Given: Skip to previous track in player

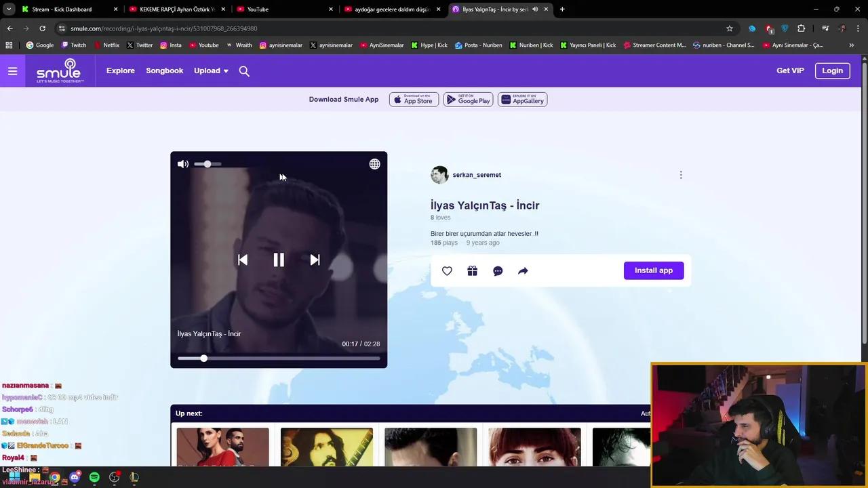Looking at the screenshot, I should pos(243,260).
